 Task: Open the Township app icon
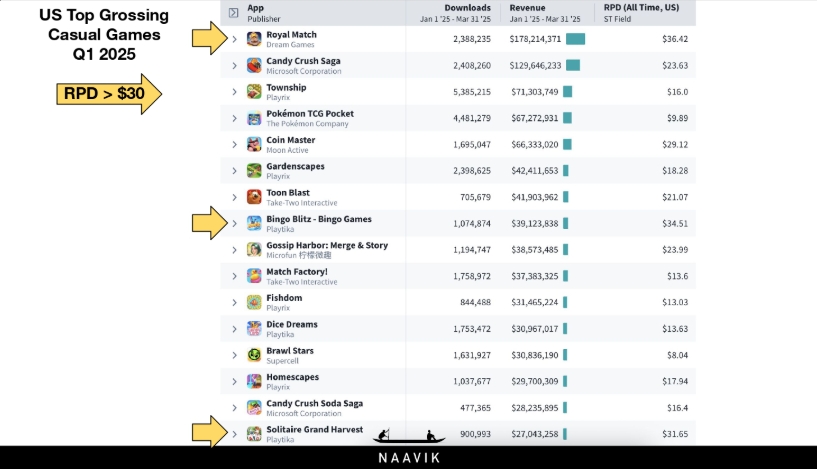[254, 92]
